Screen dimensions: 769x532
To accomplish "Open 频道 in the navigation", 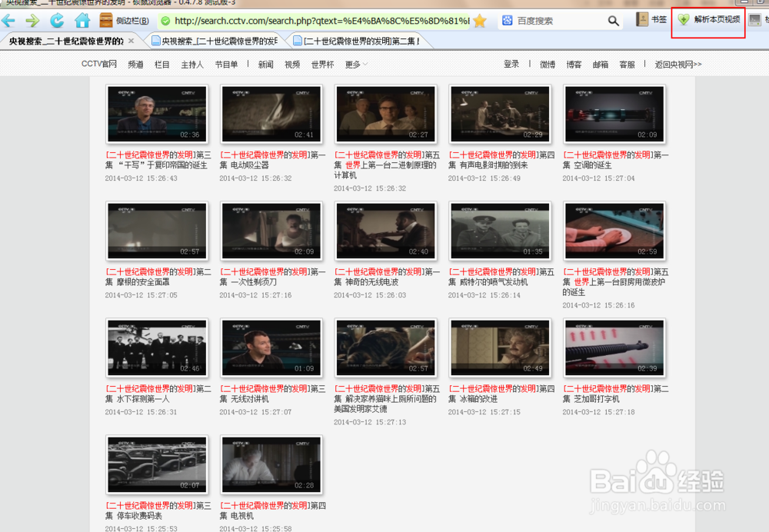I will click(x=135, y=65).
